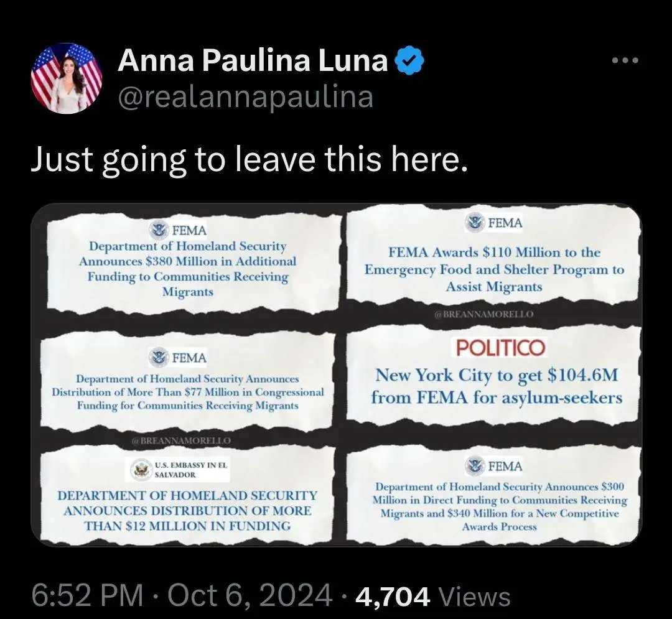Screen dimensions: 672x619
Task: Click the 4,704 Views count
Action: click(433, 596)
